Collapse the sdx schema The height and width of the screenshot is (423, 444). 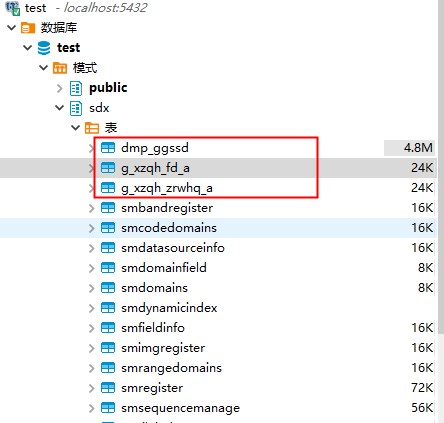[x=60, y=108]
